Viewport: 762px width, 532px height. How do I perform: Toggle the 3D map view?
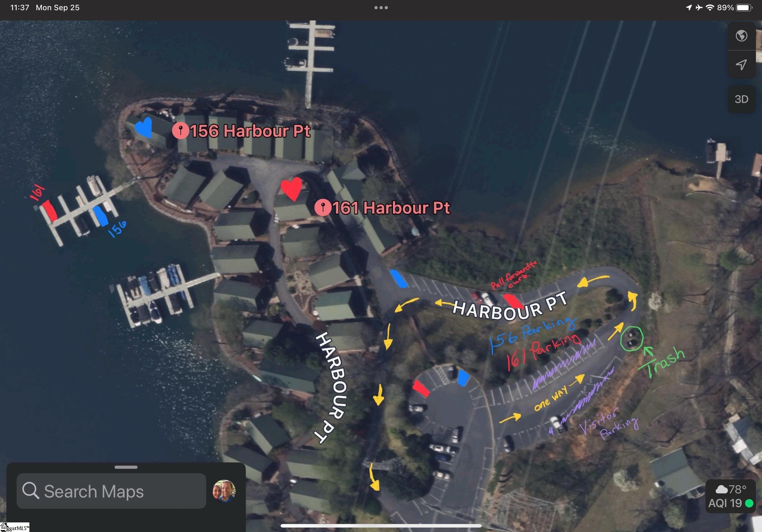[742, 99]
